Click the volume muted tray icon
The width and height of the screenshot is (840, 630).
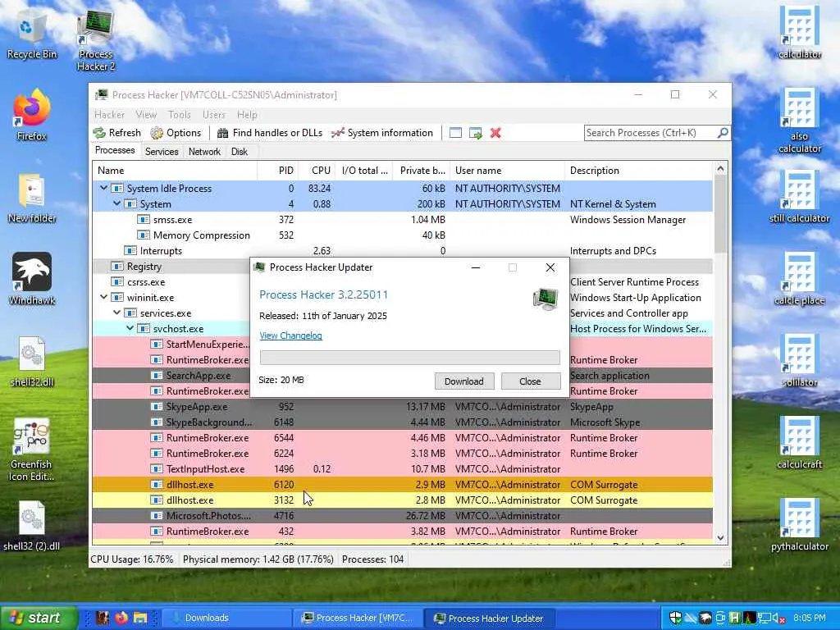[778, 619]
